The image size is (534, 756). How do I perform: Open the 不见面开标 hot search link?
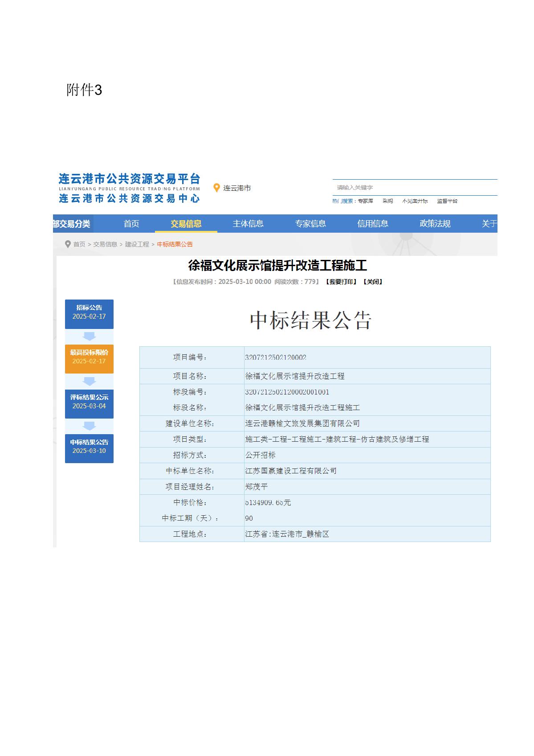415,201
